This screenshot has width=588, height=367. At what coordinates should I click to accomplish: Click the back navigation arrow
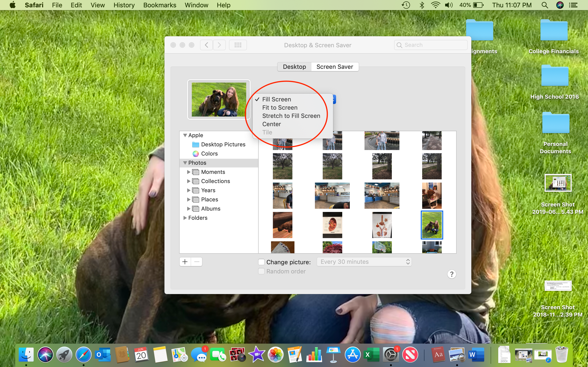pyautogui.click(x=206, y=45)
